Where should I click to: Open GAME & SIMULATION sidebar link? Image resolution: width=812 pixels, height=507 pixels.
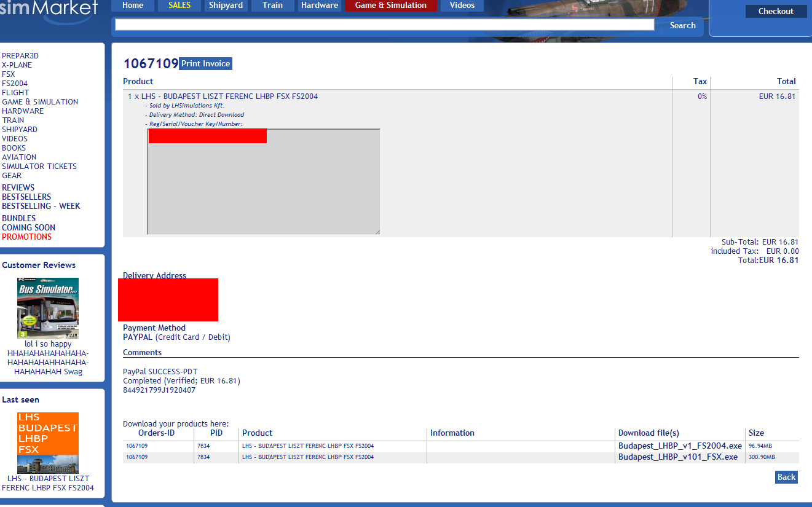point(40,102)
